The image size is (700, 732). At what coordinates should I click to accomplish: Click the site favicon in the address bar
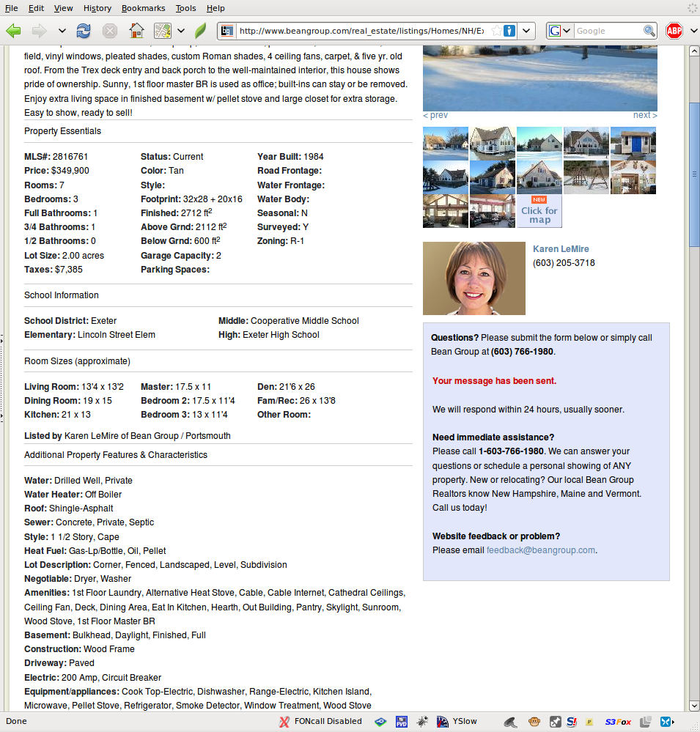[x=227, y=31]
